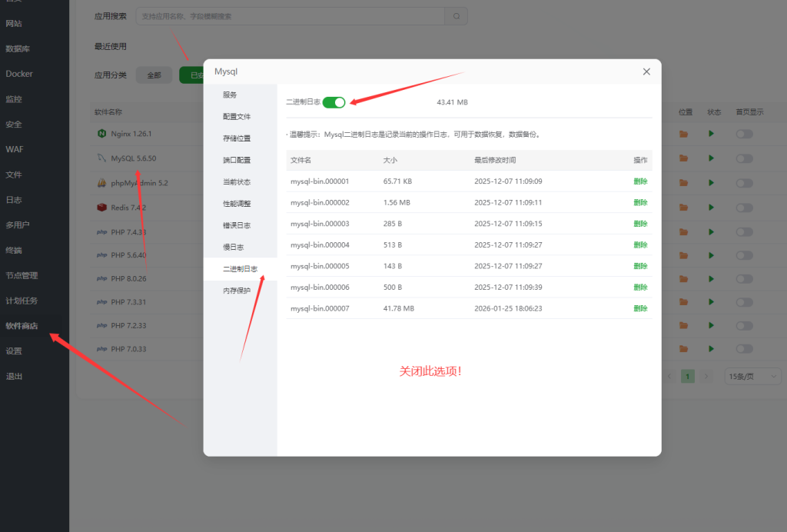
Task: Open the folder location icon in Nginx row
Action: 683,135
